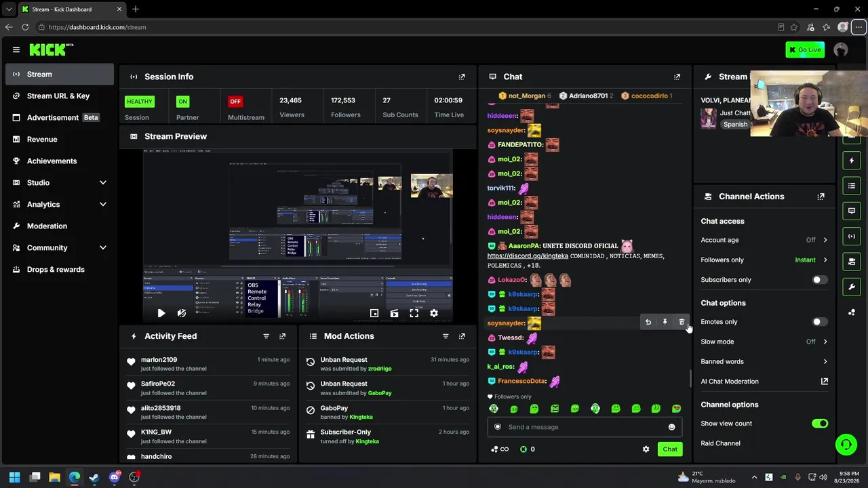Toggle Subscribers only chat
The height and width of the screenshot is (488, 868).
820,280
